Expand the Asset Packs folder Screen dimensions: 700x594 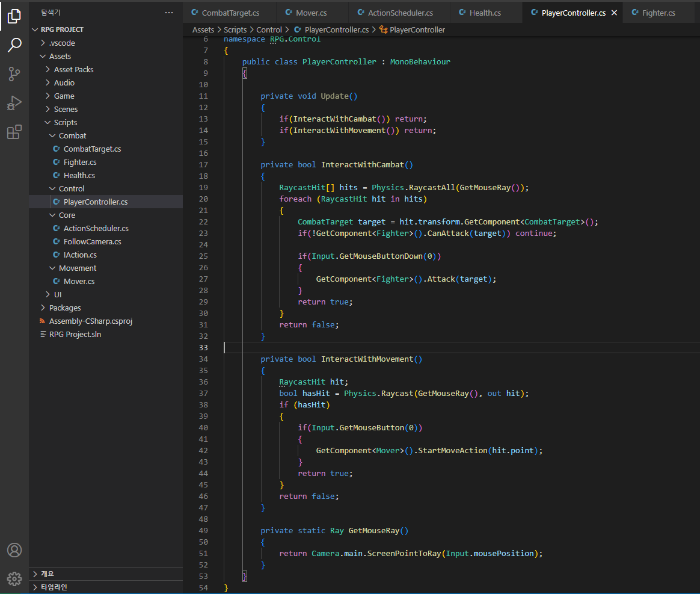click(73, 69)
